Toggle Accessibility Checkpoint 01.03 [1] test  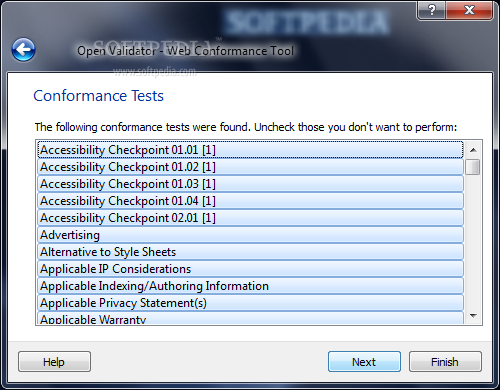250,184
